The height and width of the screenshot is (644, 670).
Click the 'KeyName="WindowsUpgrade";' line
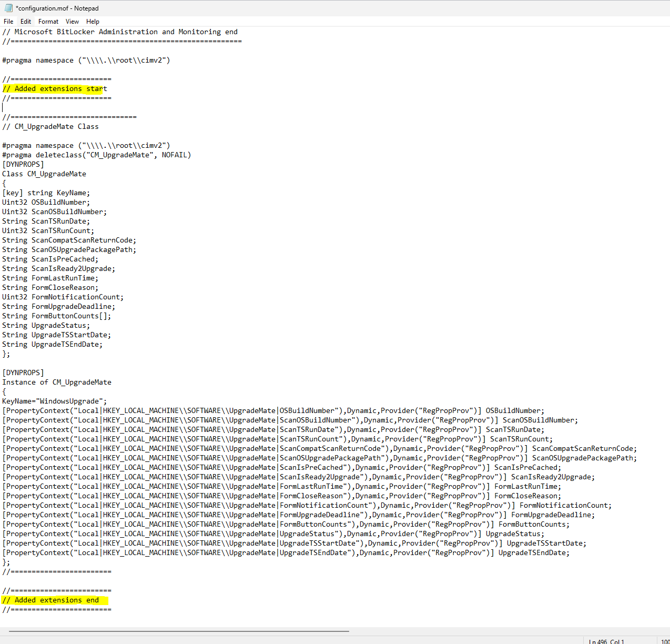point(55,401)
